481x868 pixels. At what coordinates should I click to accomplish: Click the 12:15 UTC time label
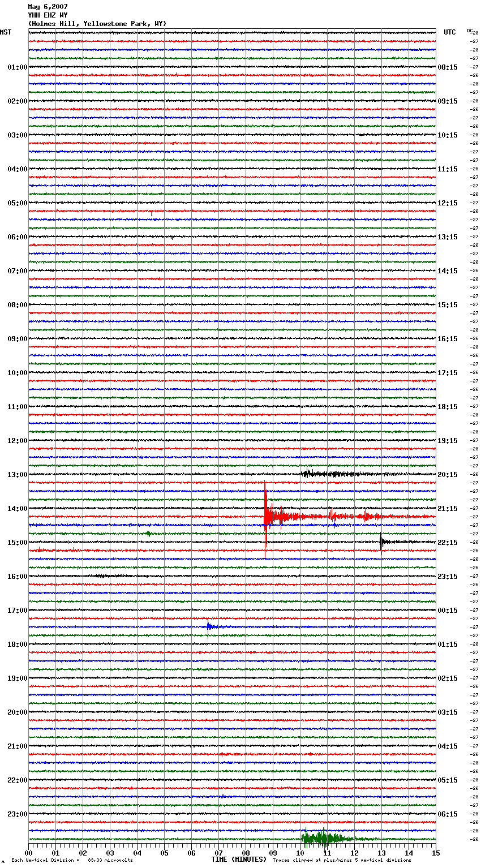pos(448,203)
